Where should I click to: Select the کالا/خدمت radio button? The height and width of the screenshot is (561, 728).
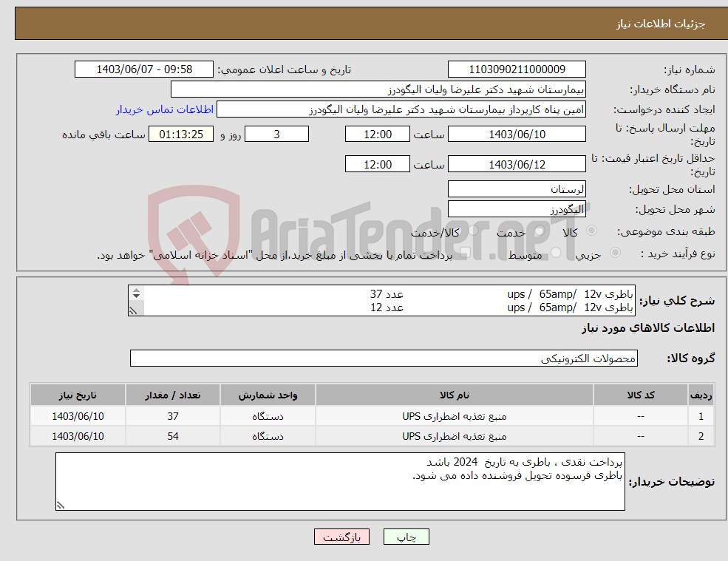[473, 231]
